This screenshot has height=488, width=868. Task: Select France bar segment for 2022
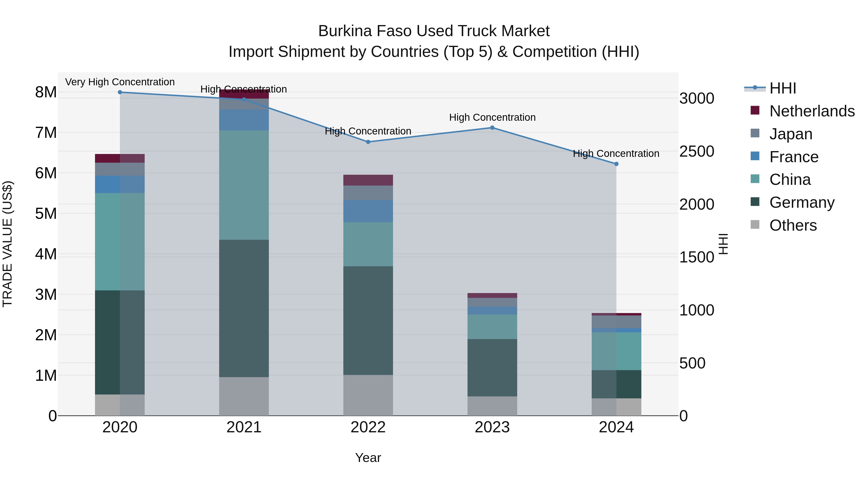tap(368, 211)
